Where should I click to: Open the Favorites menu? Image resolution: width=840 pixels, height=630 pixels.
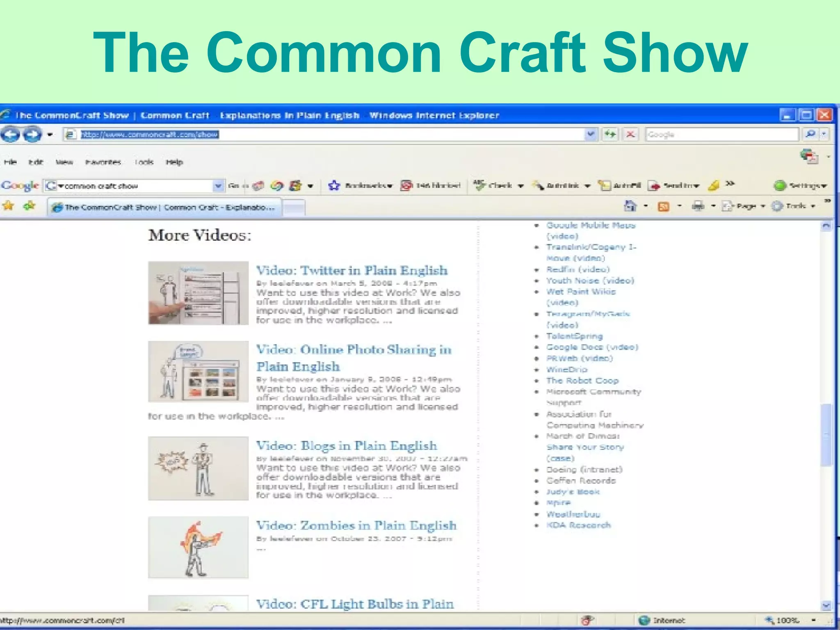click(103, 162)
